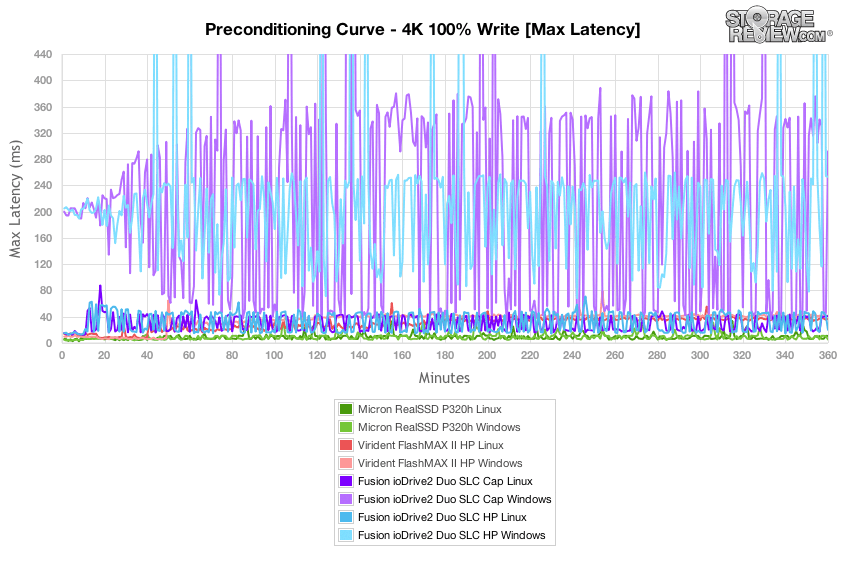Click the x-axis label 260

coord(615,356)
